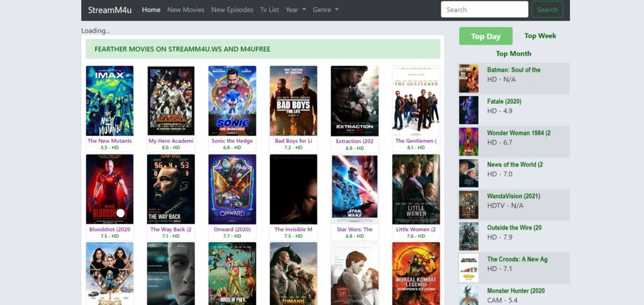Open the Charlie's Angels poster
644x305 pixels.
(x=109, y=274)
